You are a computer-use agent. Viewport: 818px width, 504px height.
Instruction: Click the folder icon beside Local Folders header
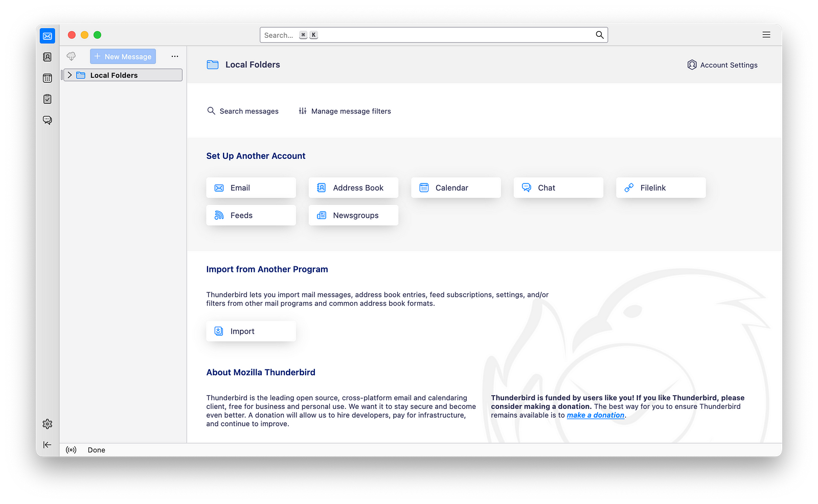coord(213,64)
